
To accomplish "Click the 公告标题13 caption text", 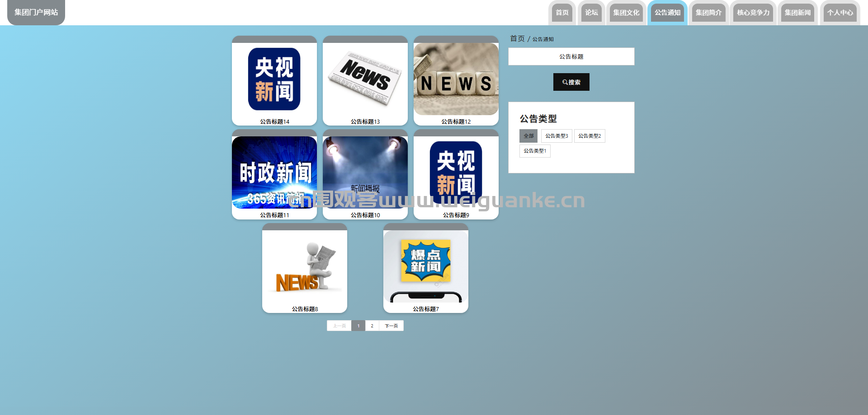I will point(365,121).
